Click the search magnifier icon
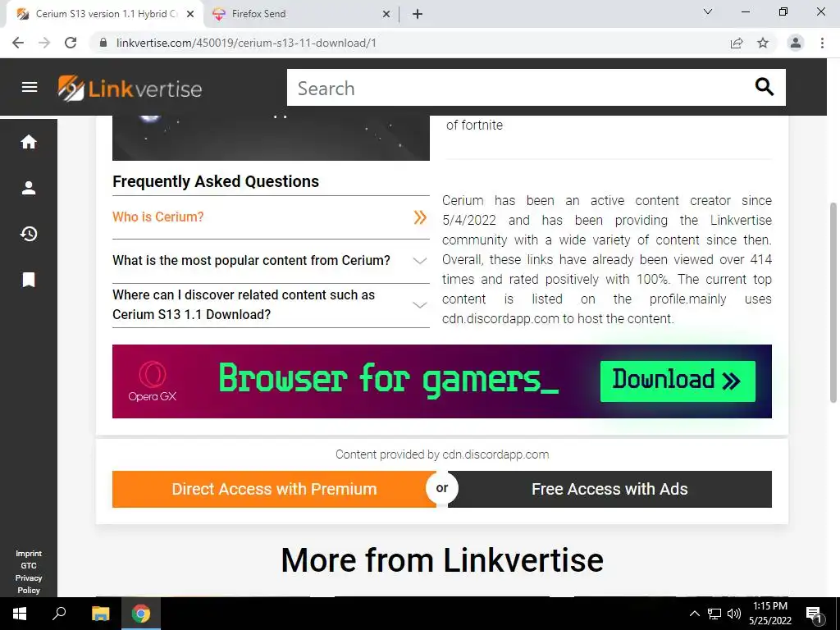Screen dimensions: 840x630 [x=764, y=86]
